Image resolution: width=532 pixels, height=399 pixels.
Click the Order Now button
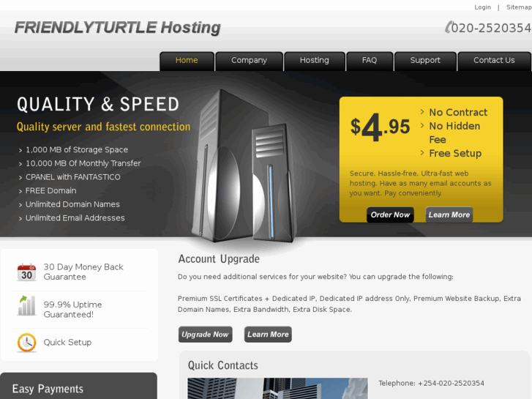click(x=390, y=215)
